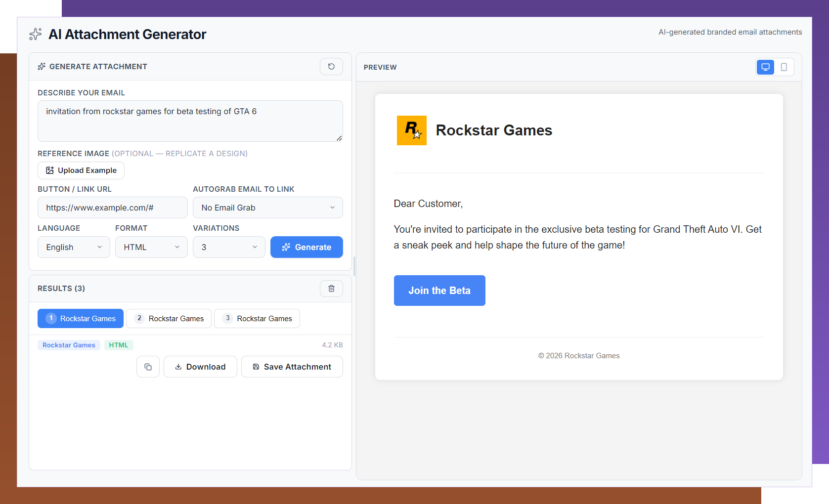
Task: Click the Rockstar Games logo in preview
Action: (x=411, y=130)
